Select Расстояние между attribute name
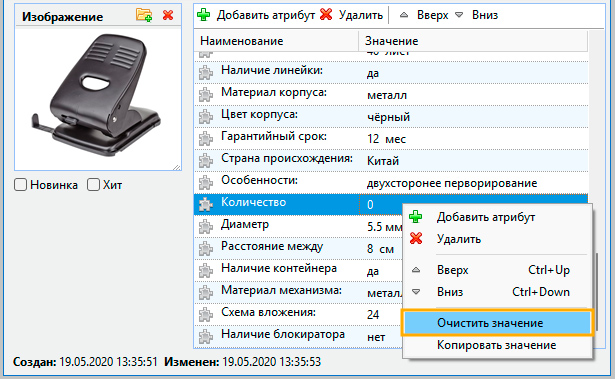 click(272, 246)
